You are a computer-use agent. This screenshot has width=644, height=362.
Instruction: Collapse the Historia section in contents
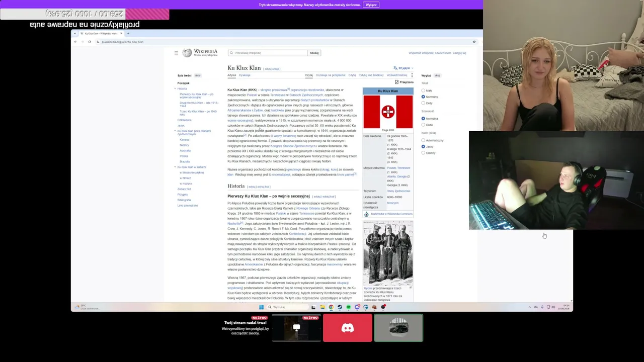tap(175, 88)
